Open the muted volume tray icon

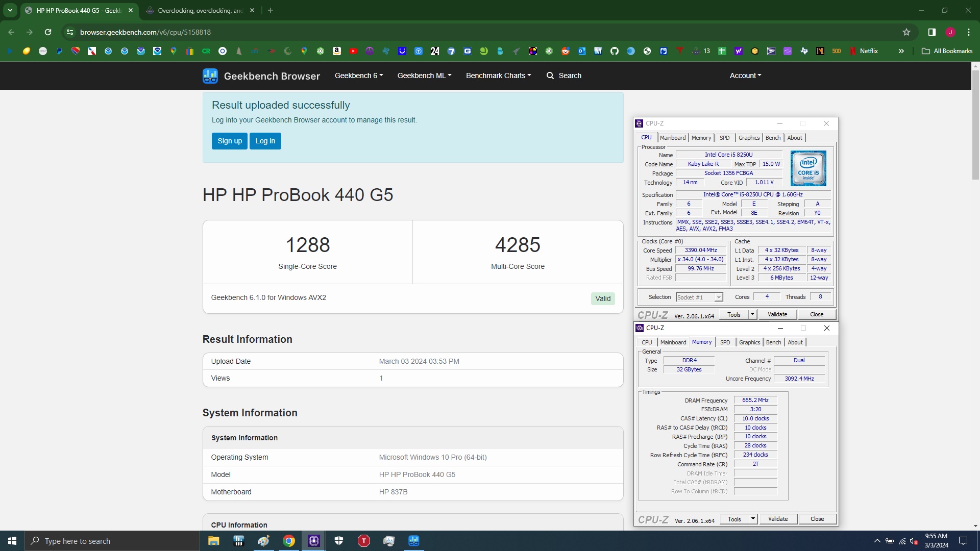pos(914,541)
